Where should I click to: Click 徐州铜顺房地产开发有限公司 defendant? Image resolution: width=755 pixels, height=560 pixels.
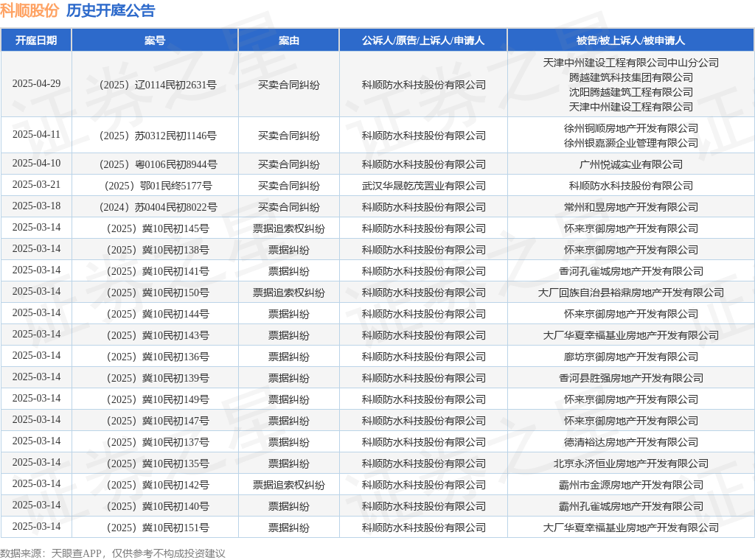631,128
